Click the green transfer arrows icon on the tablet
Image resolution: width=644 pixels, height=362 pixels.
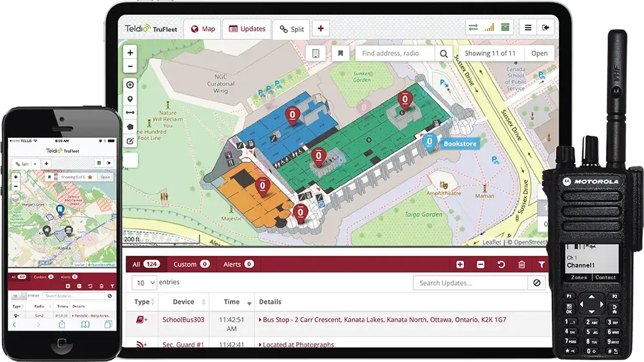tap(473, 28)
